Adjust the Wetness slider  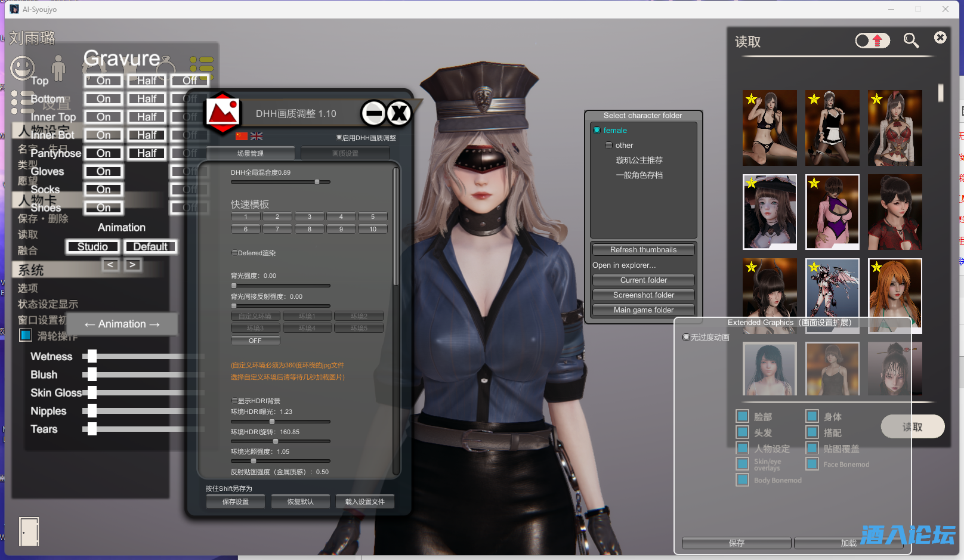coord(90,357)
